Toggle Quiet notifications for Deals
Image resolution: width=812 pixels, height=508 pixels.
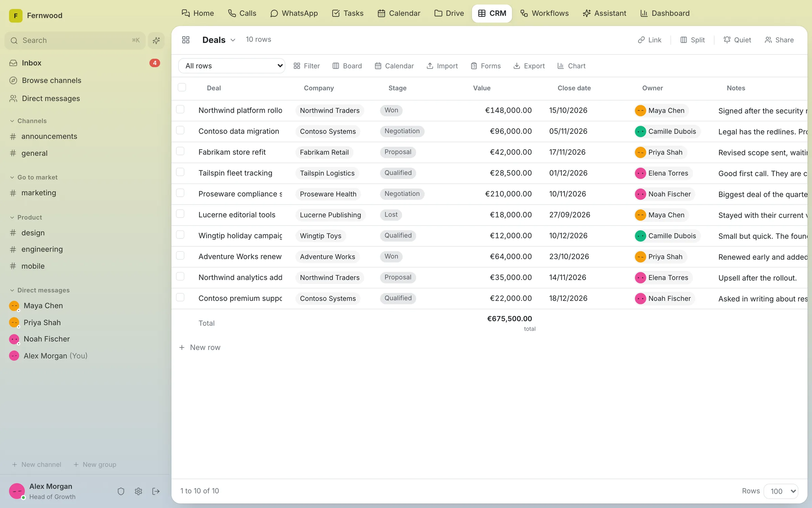click(x=737, y=40)
